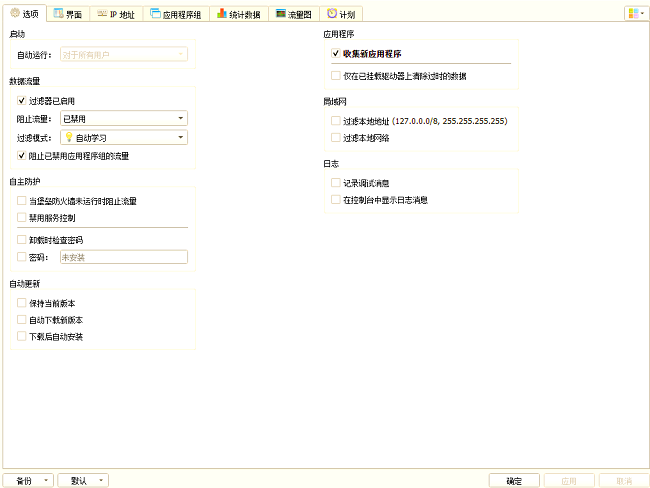Enable 当堡垒防火墙未运行时阻止流量
The width and height of the screenshot is (650, 488).
22,201
